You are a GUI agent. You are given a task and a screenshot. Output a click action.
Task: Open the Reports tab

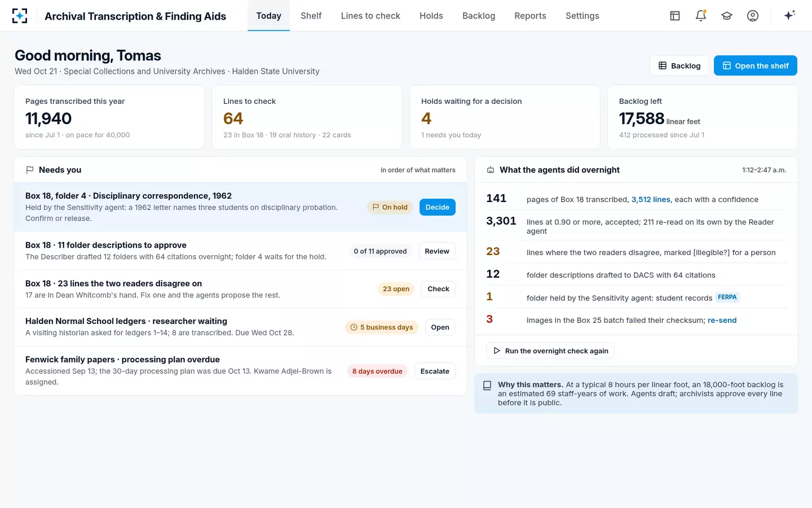(x=530, y=16)
